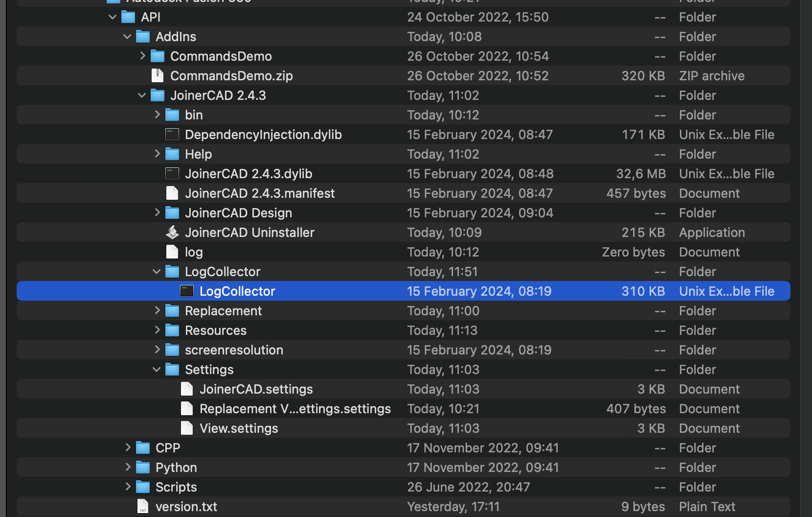Click the Yesterday, 17:11 date

coord(453,507)
